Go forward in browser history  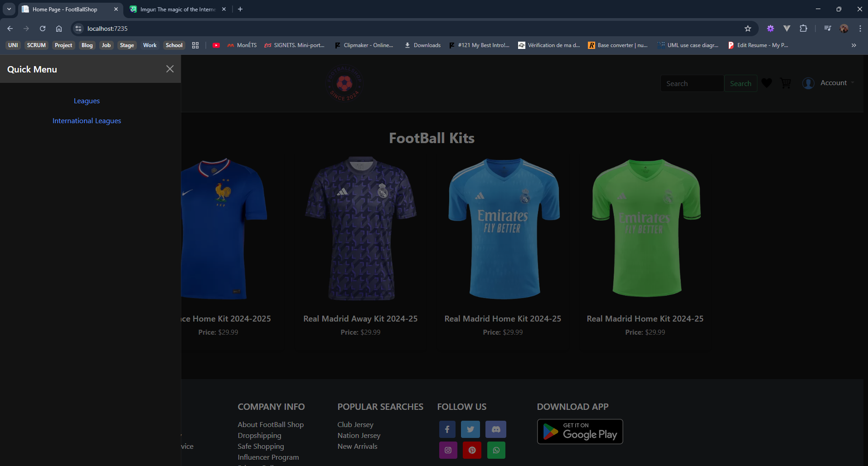pos(26,29)
